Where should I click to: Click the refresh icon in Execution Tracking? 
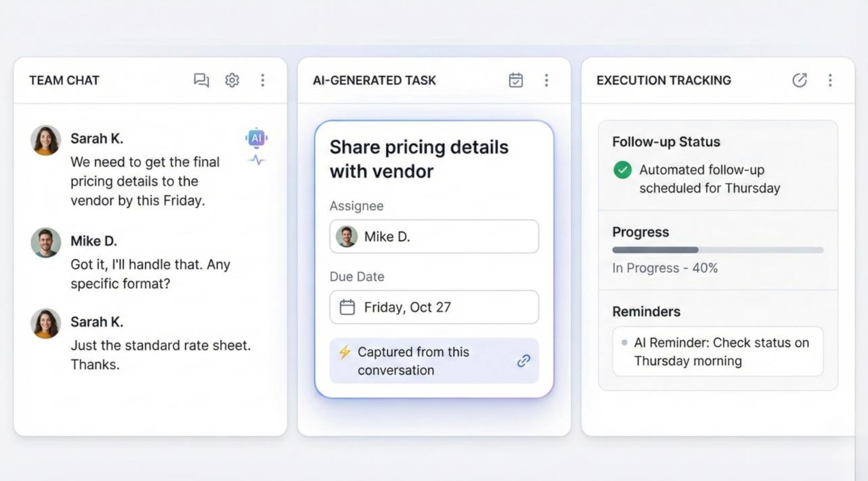[799, 81]
